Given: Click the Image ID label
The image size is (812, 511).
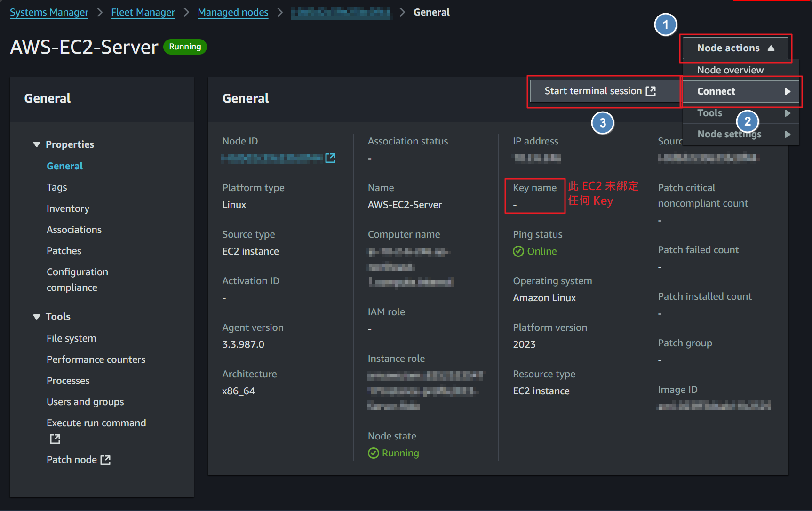Looking at the screenshot, I should click(677, 390).
